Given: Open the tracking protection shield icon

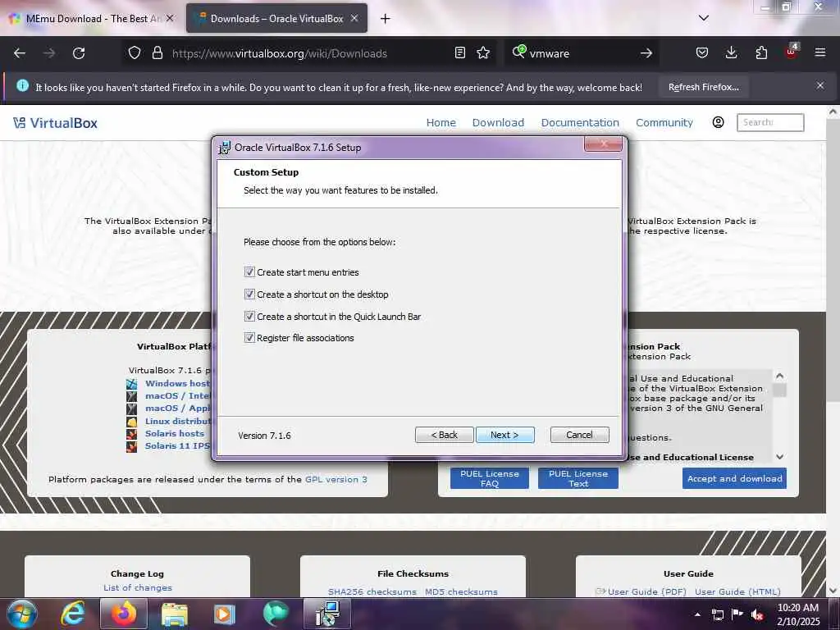Looking at the screenshot, I should point(135,53).
